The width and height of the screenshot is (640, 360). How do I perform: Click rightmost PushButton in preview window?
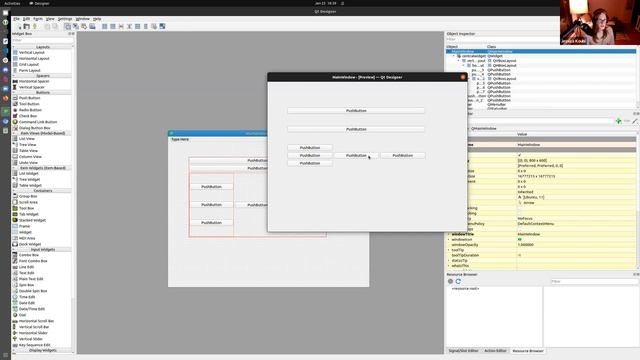tap(402, 156)
